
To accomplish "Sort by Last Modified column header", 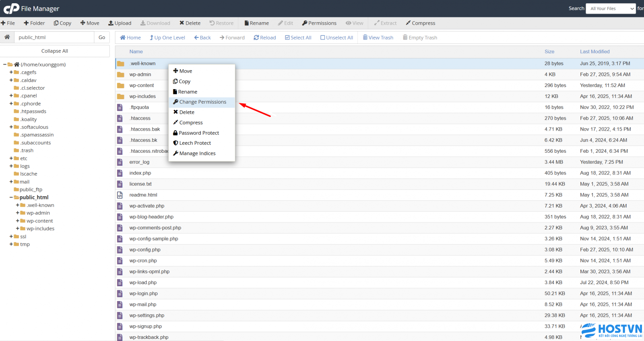I will click(594, 52).
